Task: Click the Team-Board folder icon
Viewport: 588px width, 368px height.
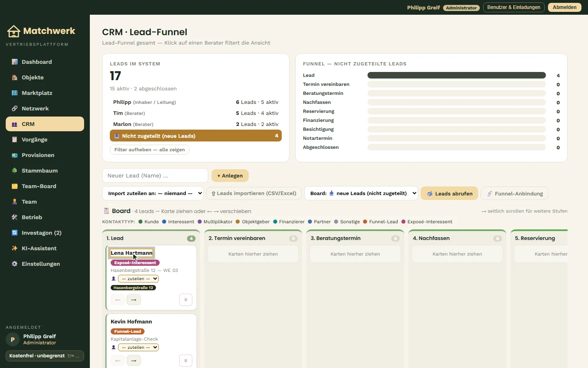Action: 15,186
